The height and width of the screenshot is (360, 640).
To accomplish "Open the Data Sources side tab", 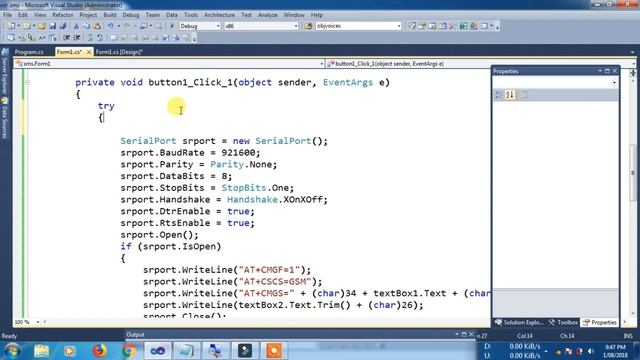I will (4, 118).
